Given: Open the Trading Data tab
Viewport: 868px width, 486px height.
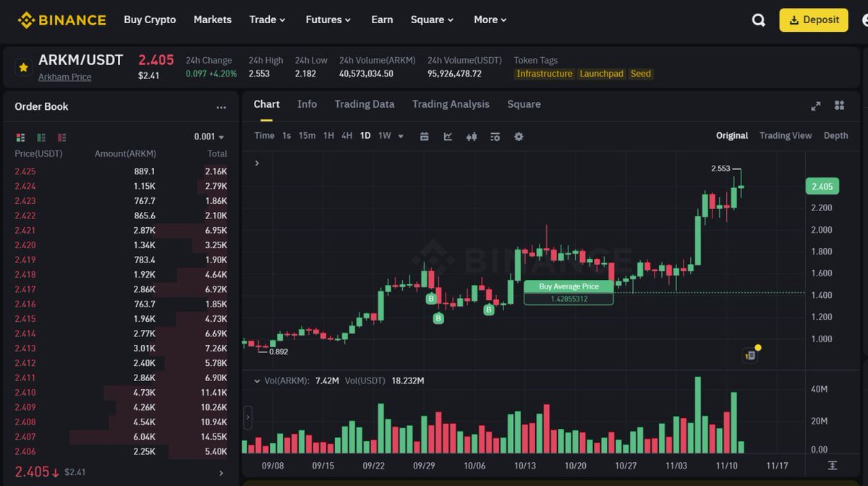Looking at the screenshot, I should click(x=365, y=104).
